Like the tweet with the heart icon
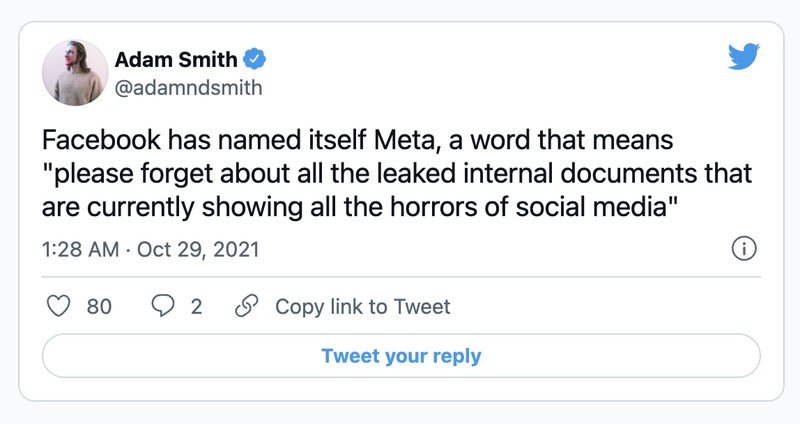 [x=60, y=307]
